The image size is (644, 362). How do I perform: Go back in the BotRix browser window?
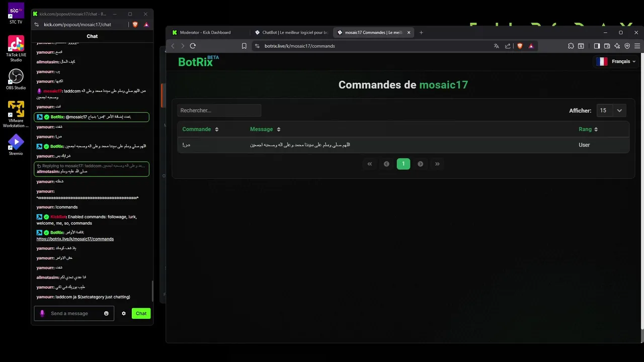click(x=173, y=46)
